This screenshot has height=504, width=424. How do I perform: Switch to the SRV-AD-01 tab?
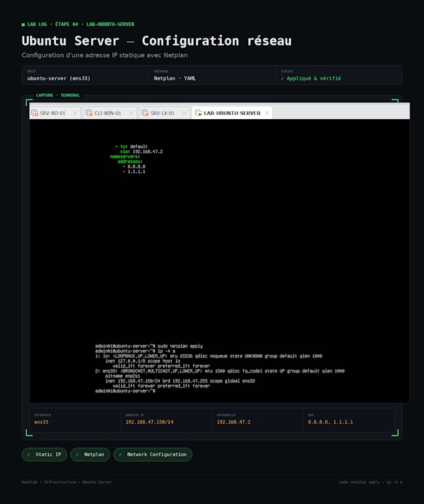(x=55, y=113)
